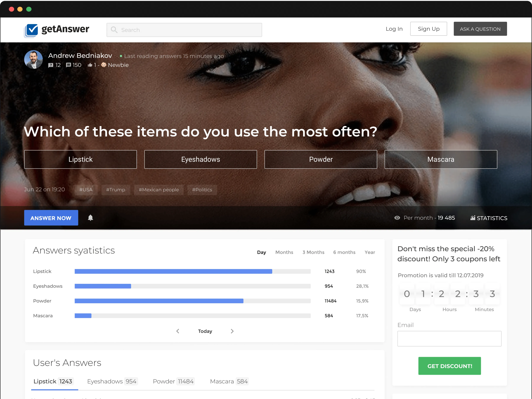Choose the Lipstick answer option
The width and height of the screenshot is (532, 399).
[x=80, y=159]
